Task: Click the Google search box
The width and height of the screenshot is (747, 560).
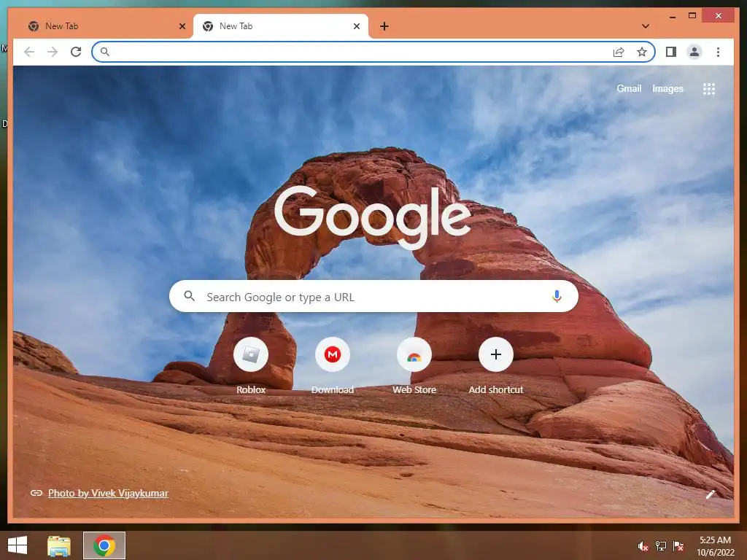Action: (374, 296)
